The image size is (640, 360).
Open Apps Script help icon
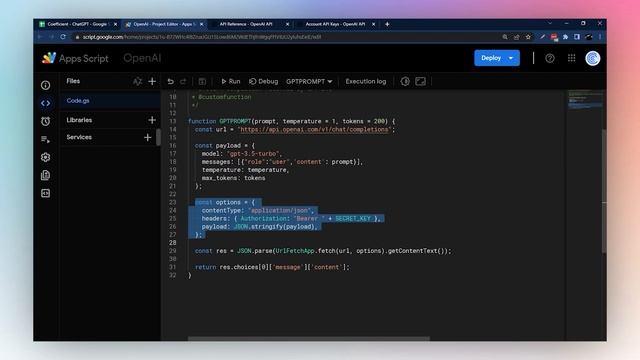point(550,58)
